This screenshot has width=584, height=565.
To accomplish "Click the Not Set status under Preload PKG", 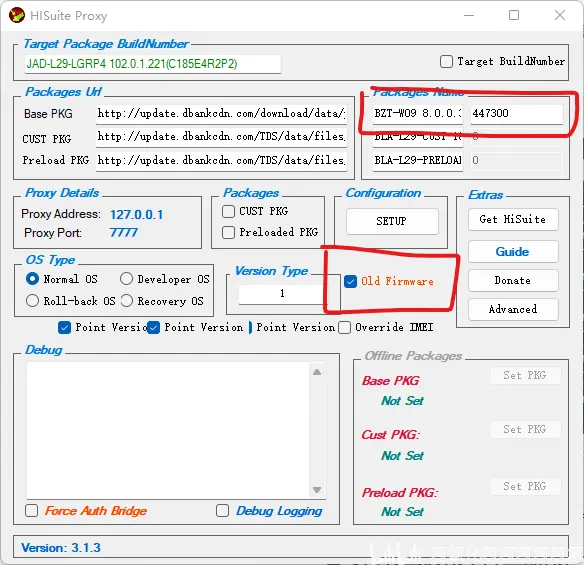I will click(x=402, y=512).
